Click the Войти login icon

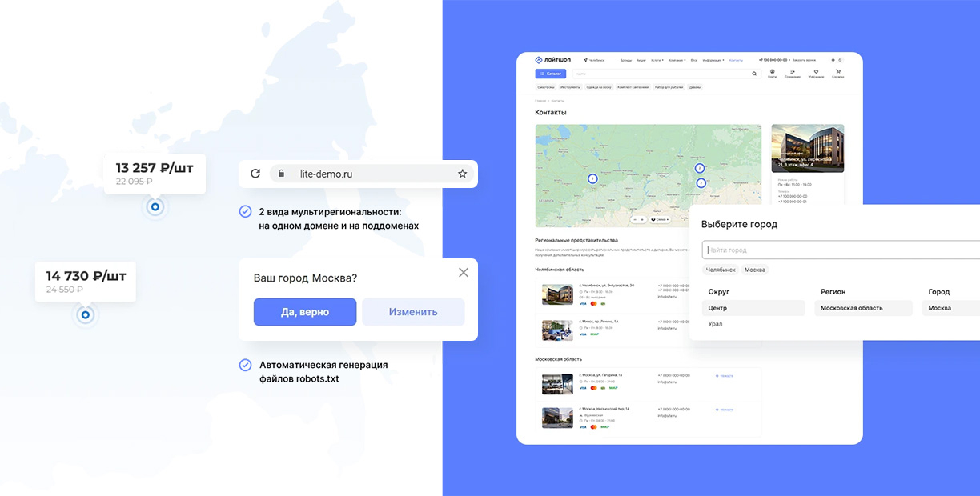pyautogui.click(x=771, y=71)
